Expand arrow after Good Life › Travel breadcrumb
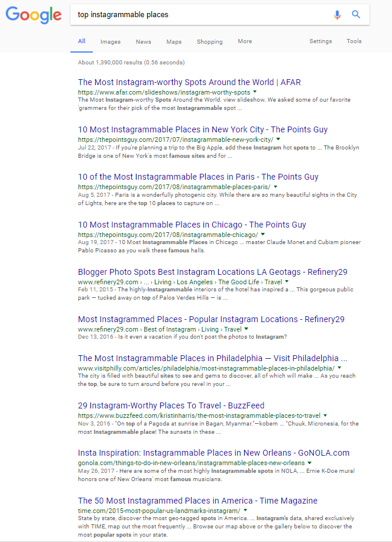The image size is (392, 542). tap(287, 282)
